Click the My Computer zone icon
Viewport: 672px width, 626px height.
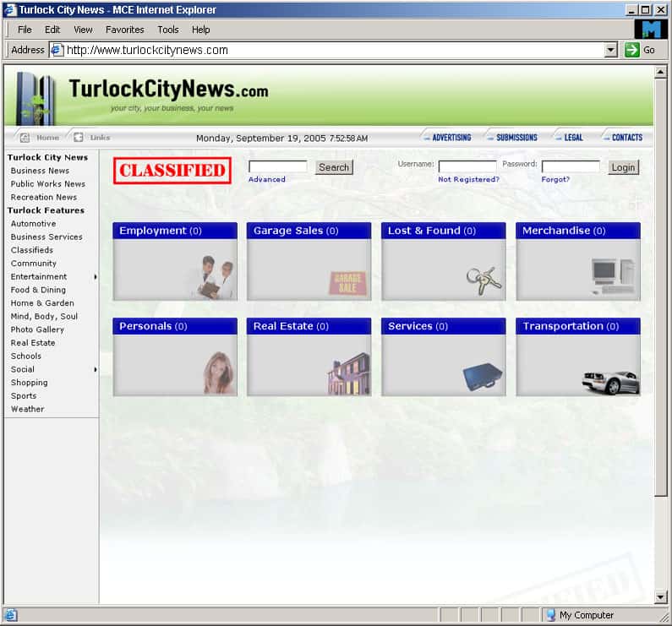click(551, 615)
